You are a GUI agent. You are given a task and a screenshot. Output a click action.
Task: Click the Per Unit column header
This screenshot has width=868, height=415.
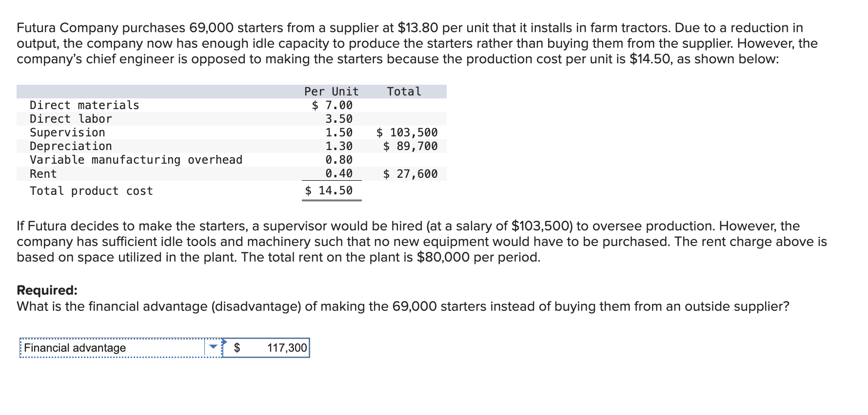[331, 92]
